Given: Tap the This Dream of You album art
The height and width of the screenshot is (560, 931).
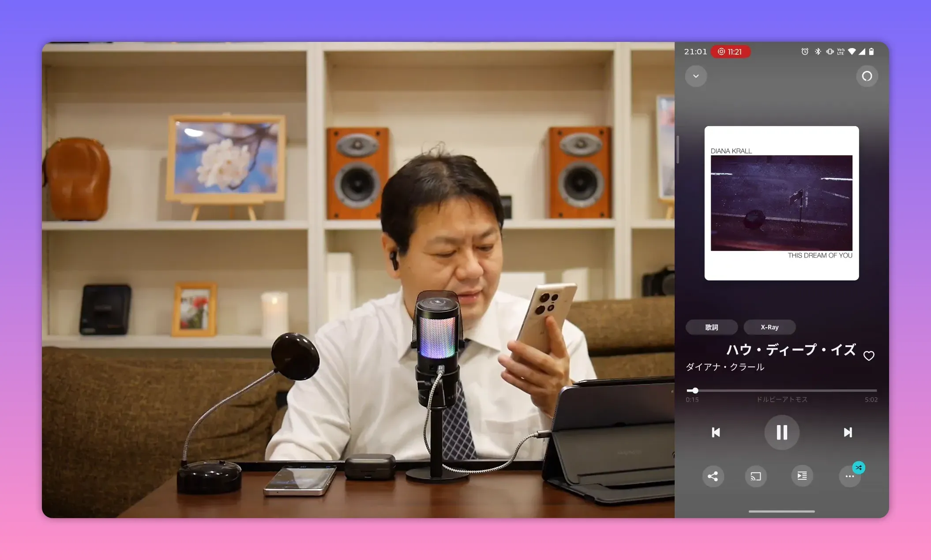Looking at the screenshot, I should 781,203.
